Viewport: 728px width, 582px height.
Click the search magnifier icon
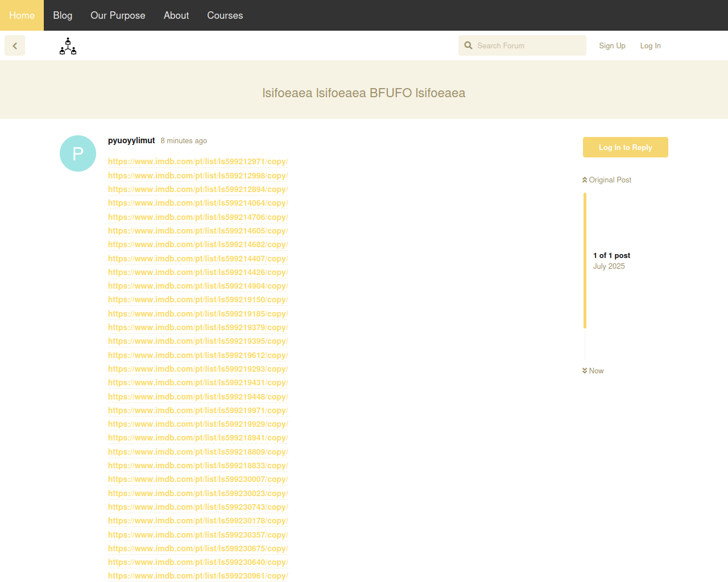(468, 45)
